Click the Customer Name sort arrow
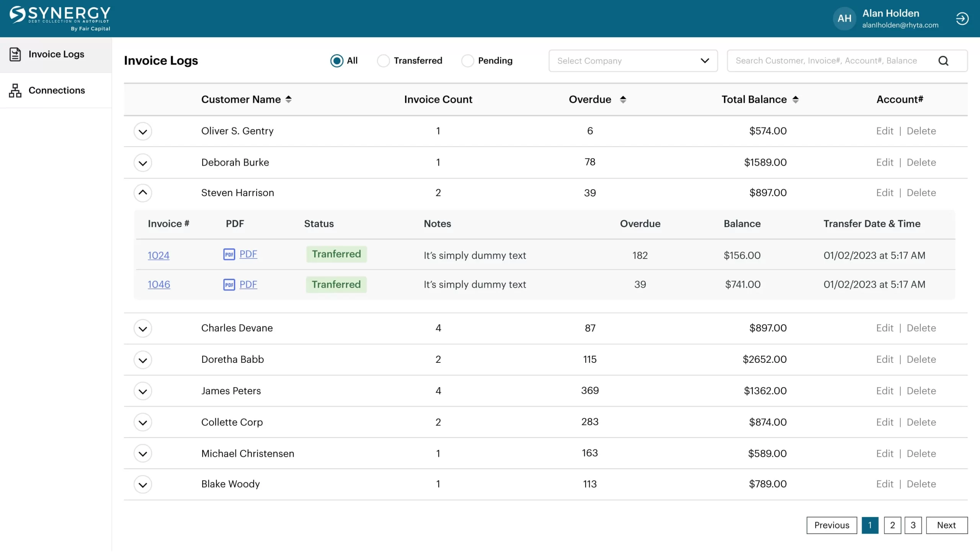Image resolution: width=980 pixels, height=552 pixels. [289, 99]
